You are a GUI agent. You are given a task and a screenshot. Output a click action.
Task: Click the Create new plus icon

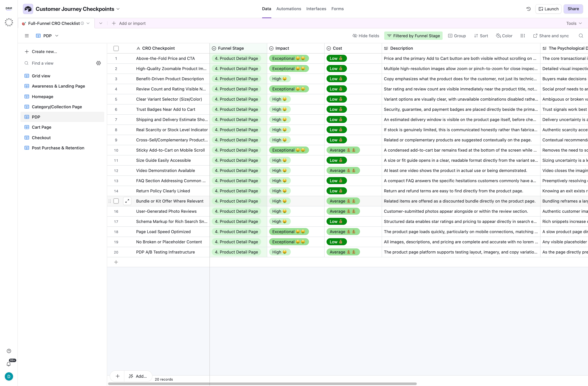27,52
